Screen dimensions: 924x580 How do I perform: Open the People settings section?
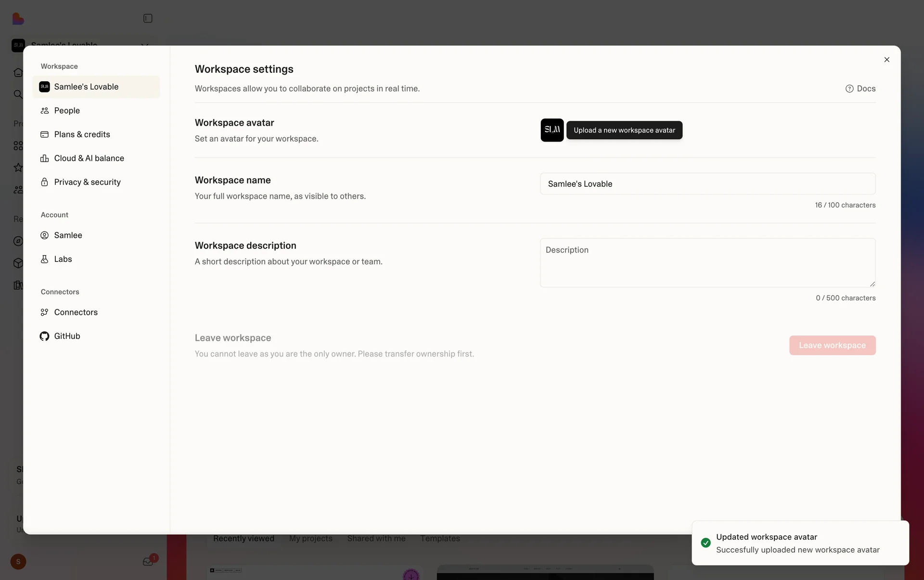coord(67,111)
